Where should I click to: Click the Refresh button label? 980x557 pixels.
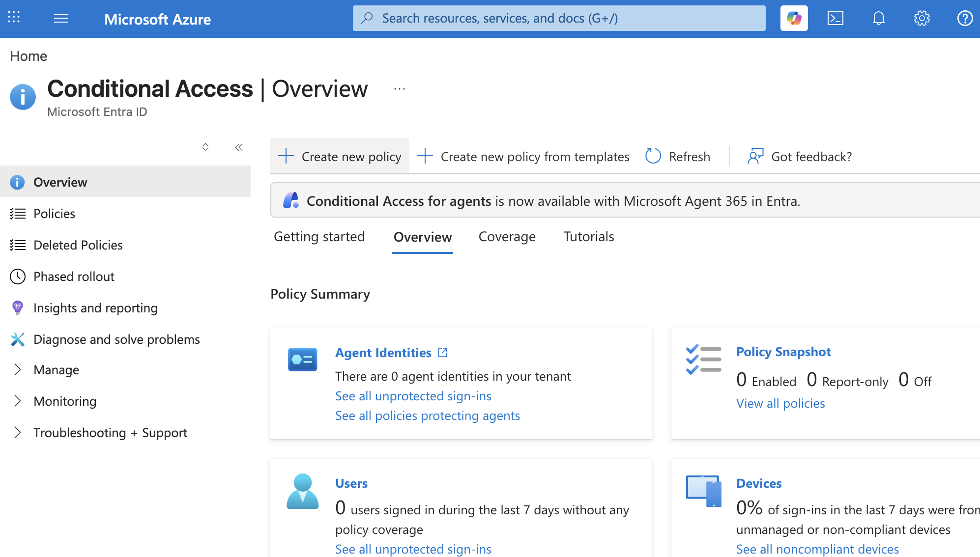pyautogui.click(x=690, y=157)
